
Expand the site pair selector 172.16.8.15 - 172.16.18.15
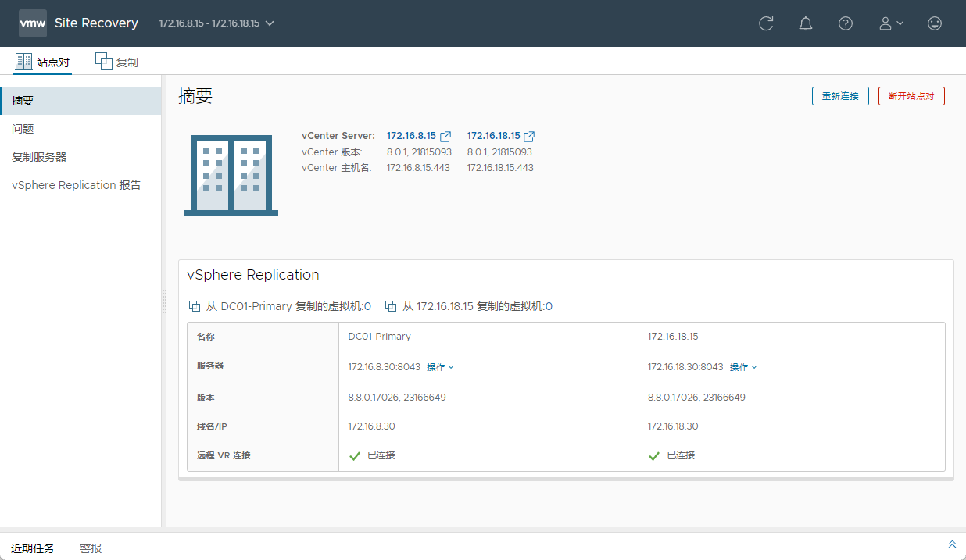[216, 23]
